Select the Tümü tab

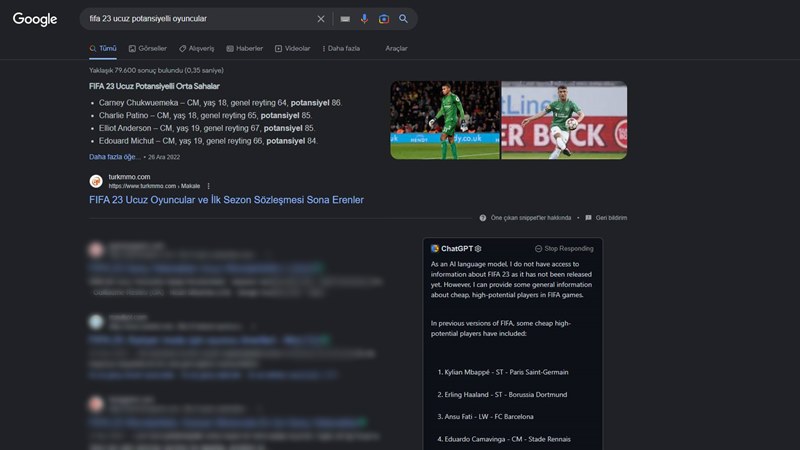pyautogui.click(x=103, y=48)
